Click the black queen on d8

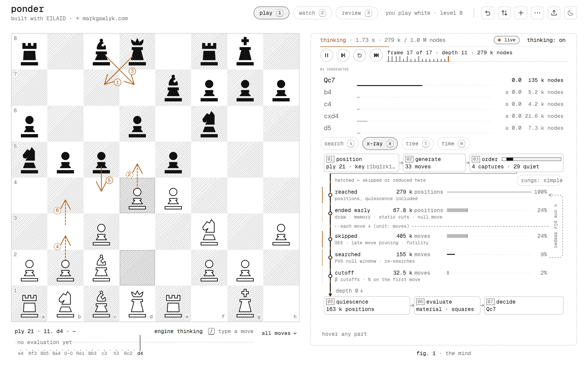click(137, 52)
